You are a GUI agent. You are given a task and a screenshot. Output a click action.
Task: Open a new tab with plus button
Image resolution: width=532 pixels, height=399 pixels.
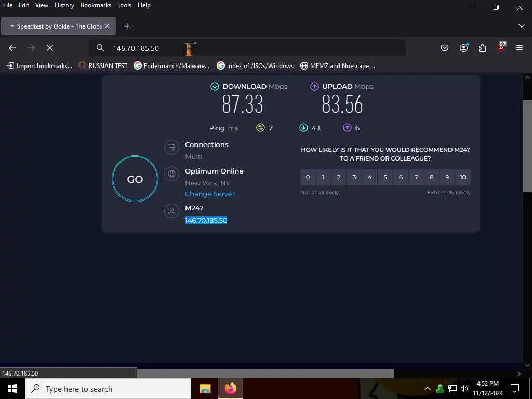tap(127, 26)
